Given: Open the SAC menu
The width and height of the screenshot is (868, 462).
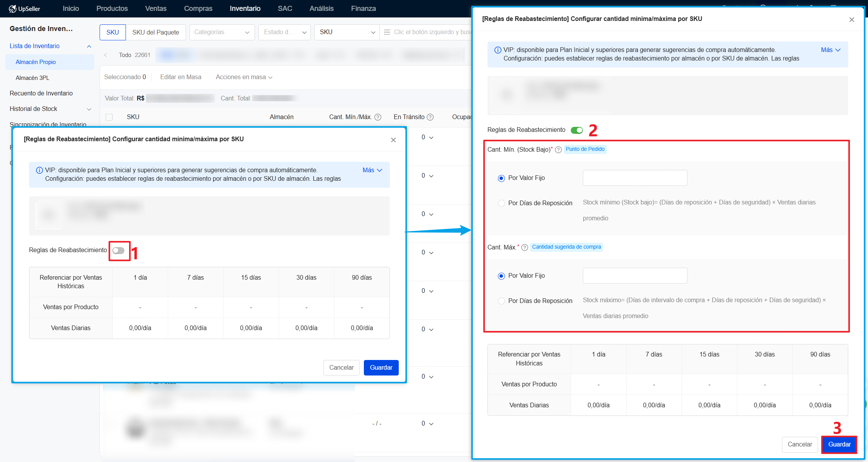Looking at the screenshot, I should click(285, 9).
